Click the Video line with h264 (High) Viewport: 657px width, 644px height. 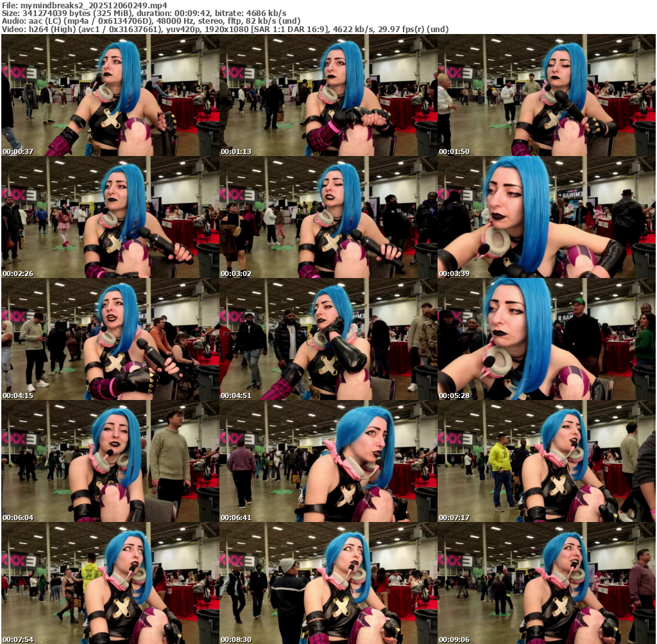click(x=225, y=30)
